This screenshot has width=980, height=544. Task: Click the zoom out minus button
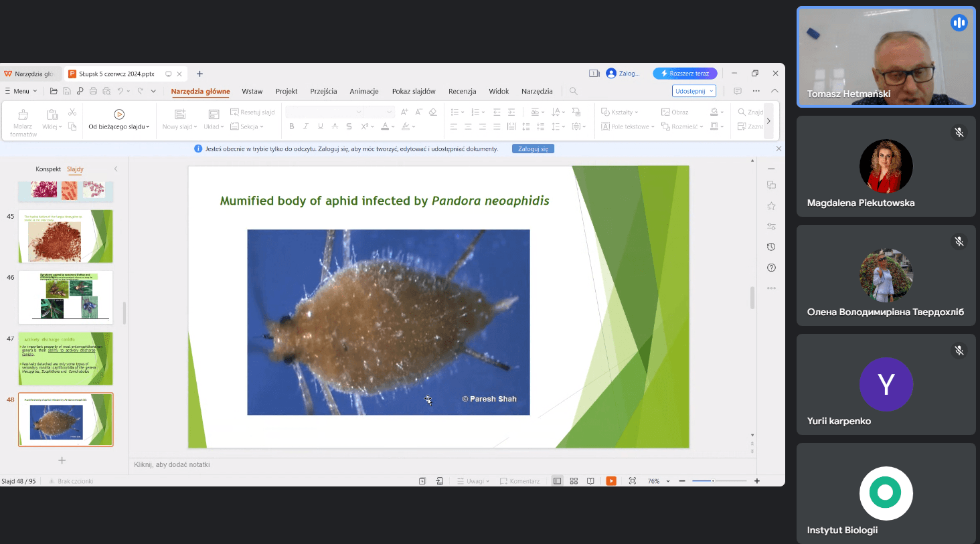point(682,481)
